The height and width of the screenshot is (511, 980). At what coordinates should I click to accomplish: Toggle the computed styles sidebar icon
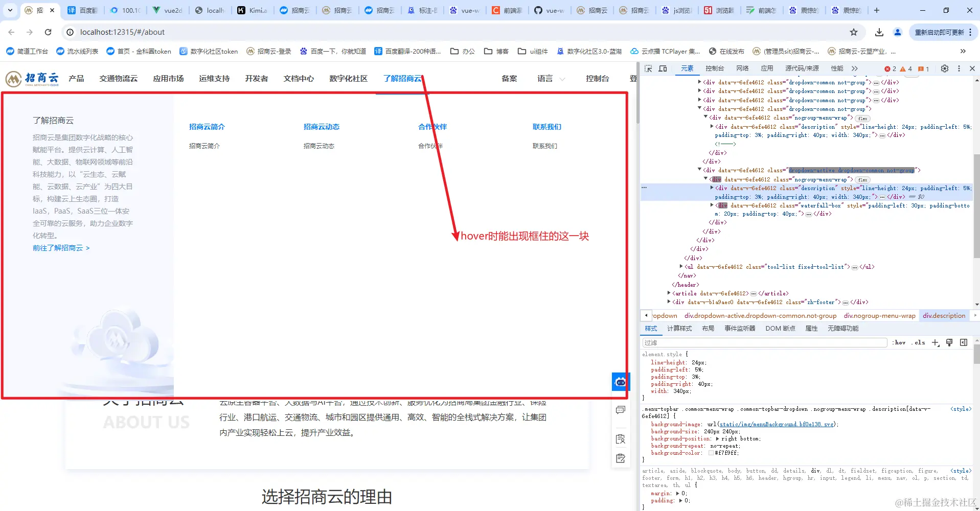click(964, 343)
